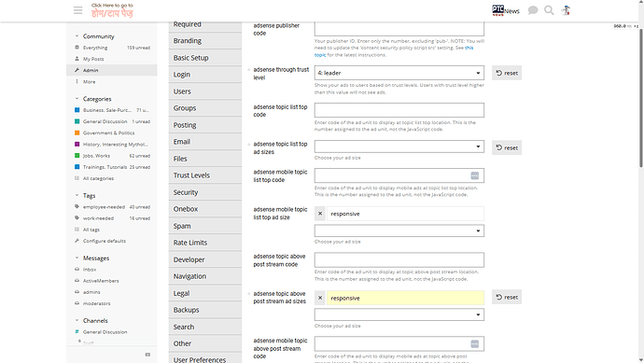Focus adsense mobile topic list top code field
The width and height of the screenshot is (644, 363).
click(399, 175)
